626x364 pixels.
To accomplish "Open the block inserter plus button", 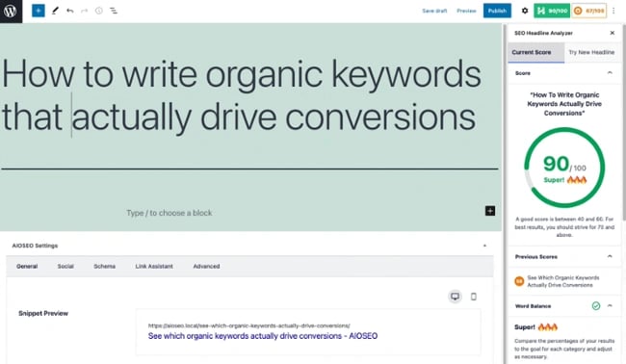I will coord(39,11).
